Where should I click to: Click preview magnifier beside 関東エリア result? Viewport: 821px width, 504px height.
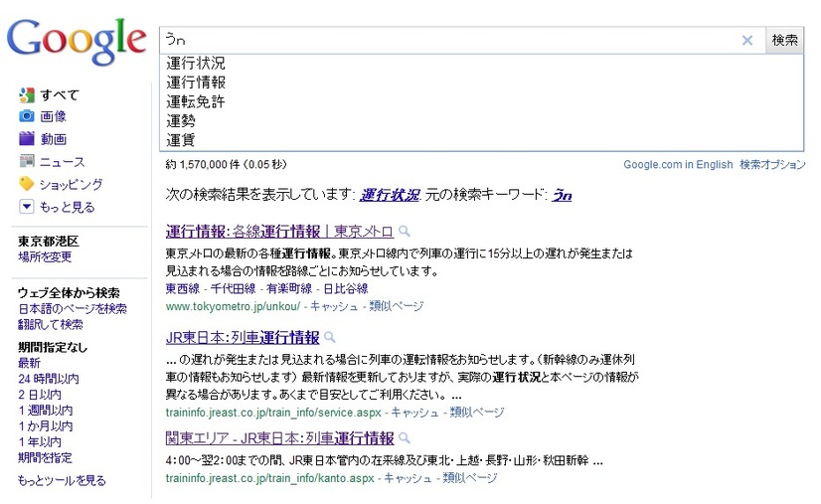click(405, 438)
